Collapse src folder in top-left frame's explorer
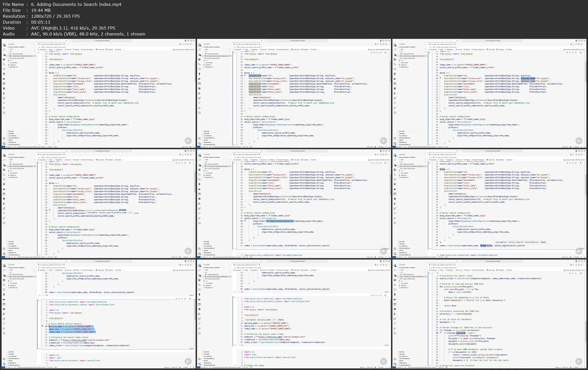This screenshot has height=370, width=588. (x=22, y=51)
